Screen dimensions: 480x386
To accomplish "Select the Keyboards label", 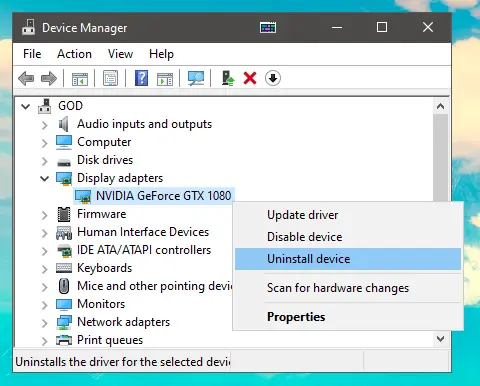I will (105, 268).
